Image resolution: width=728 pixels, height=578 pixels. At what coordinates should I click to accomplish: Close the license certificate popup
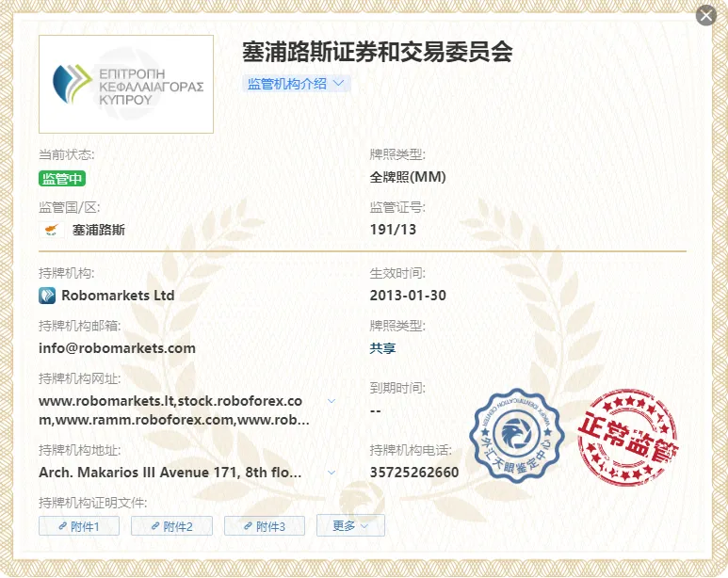tap(705, 16)
